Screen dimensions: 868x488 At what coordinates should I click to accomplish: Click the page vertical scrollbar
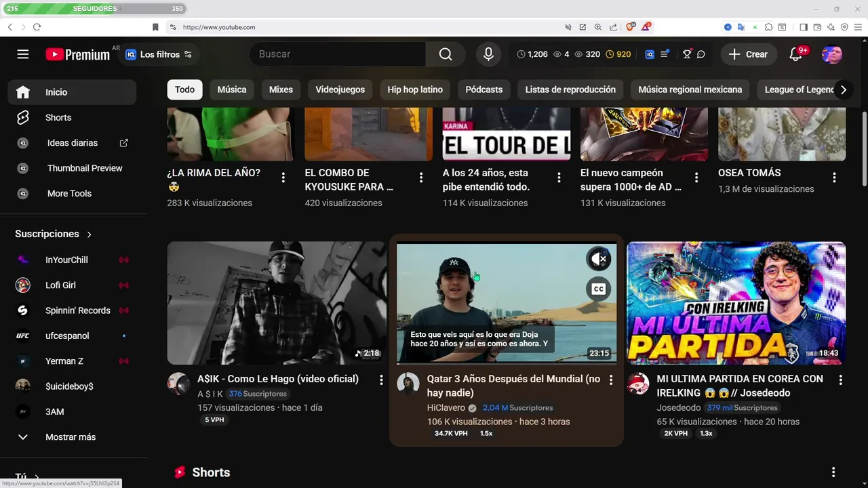click(x=864, y=149)
